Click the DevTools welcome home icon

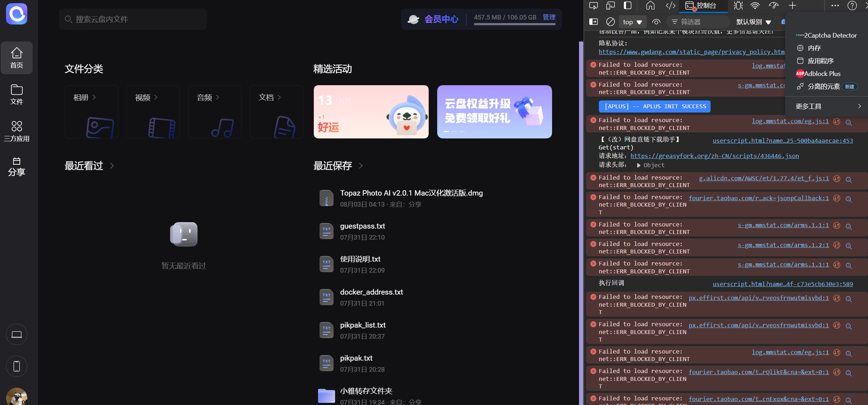tap(650, 6)
